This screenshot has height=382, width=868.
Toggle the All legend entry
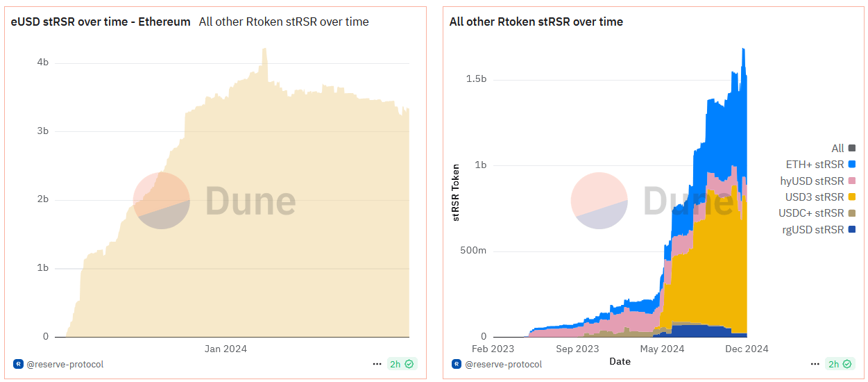pyautogui.click(x=843, y=148)
